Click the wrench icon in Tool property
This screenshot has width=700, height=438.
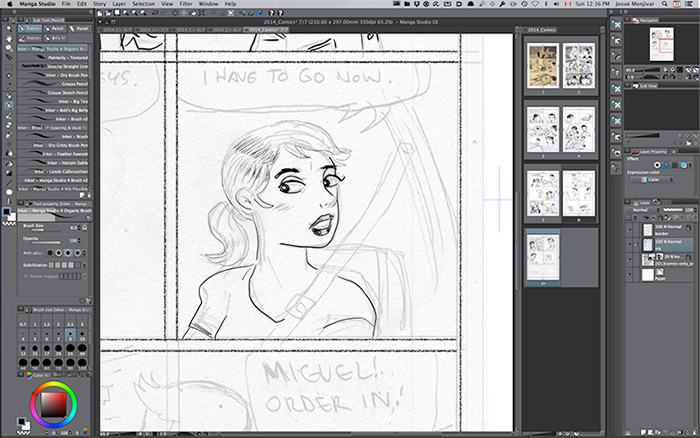88,300
